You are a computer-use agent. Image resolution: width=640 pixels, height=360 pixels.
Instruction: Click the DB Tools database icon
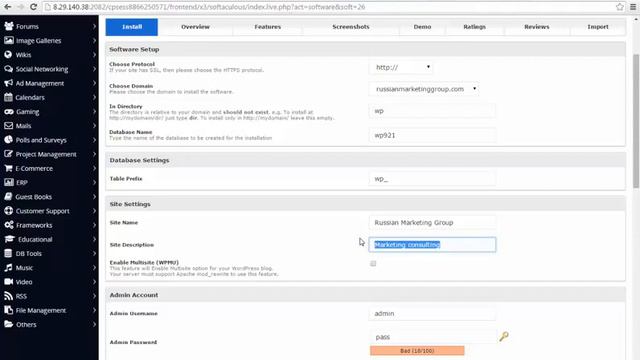(x=8, y=253)
